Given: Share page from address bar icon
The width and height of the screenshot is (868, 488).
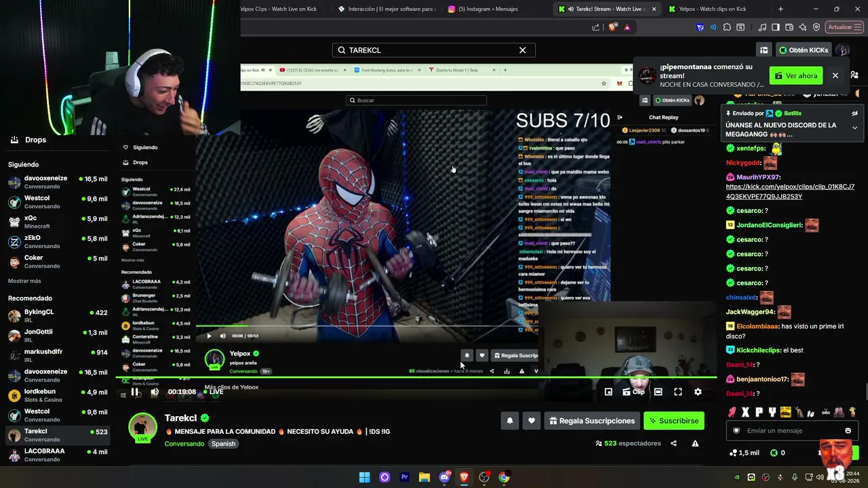Looking at the screenshot, I should (x=595, y=27).
